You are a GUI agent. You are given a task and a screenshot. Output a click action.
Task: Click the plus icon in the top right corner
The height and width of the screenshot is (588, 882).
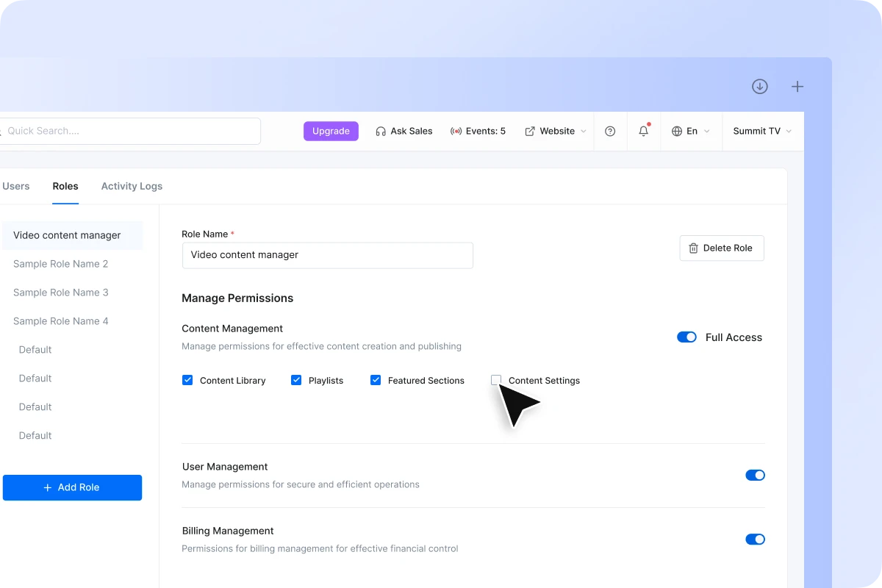coord(797,86)
